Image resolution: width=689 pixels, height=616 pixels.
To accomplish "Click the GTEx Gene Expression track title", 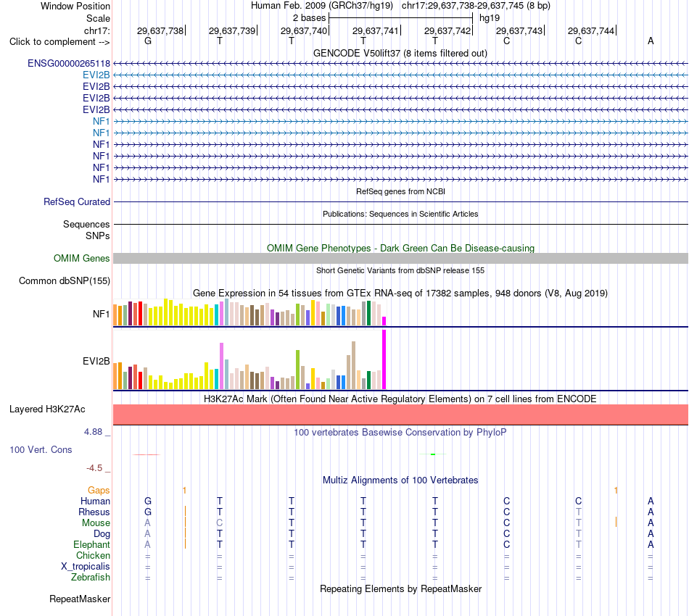I will point(400,294).
